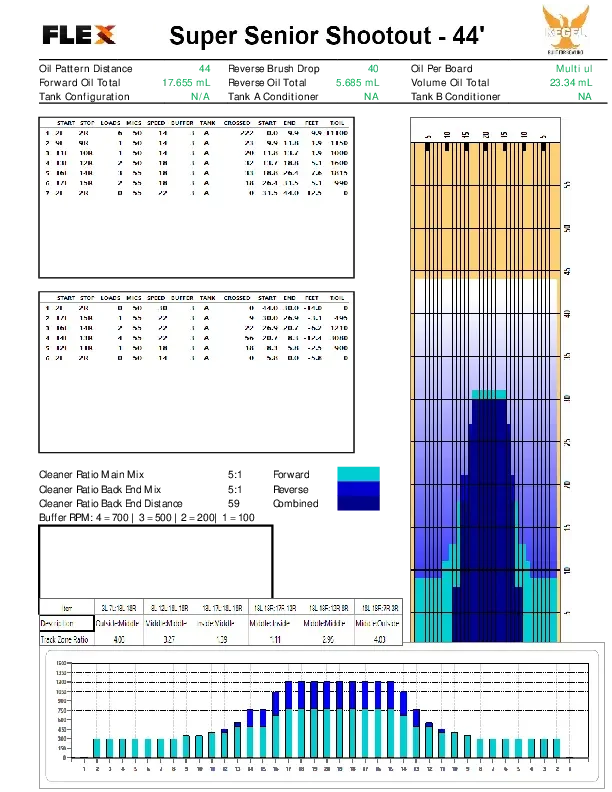The width and height of the screenshot is (612, 792).
Task: Click the cyan Forward color swatch
Action: 359,474
